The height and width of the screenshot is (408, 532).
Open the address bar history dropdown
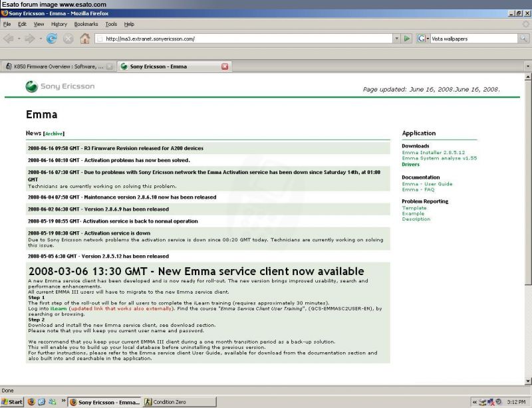[x=396, y=39]
